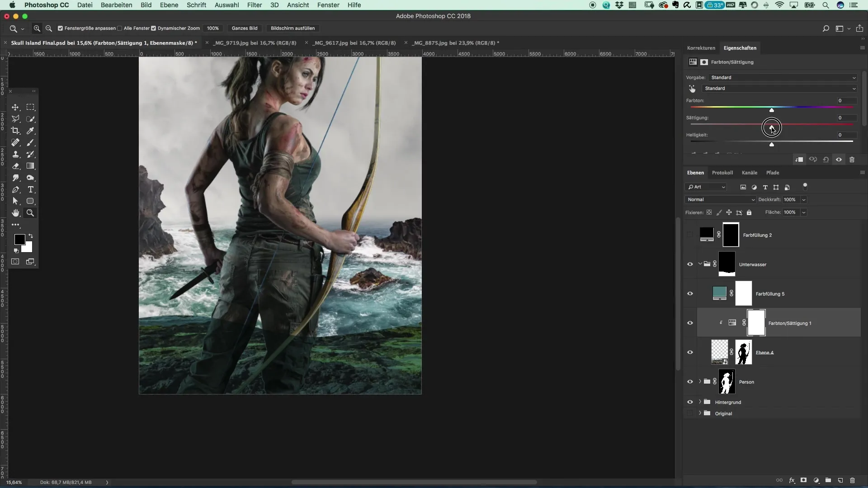The image size is (868, 488).
Task: Select the Healing Brush tool
Action: (x=15, y=142)
